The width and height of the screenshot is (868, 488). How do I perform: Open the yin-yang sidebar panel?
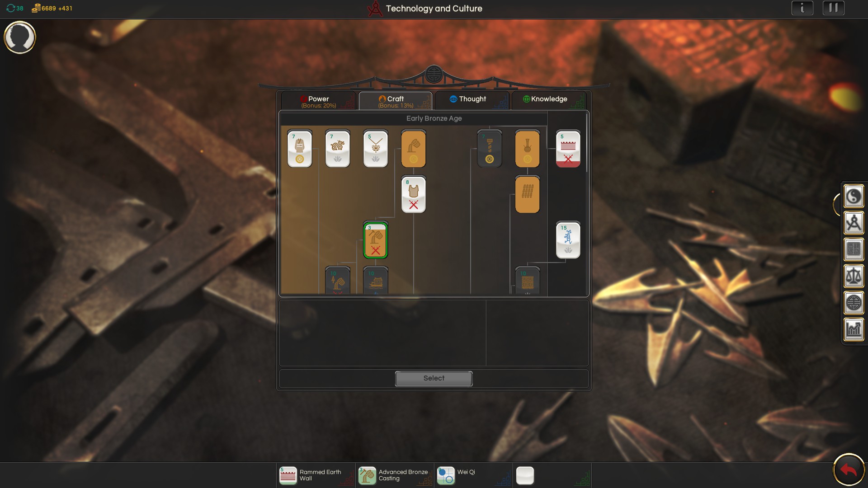click(x=853, y=197)
